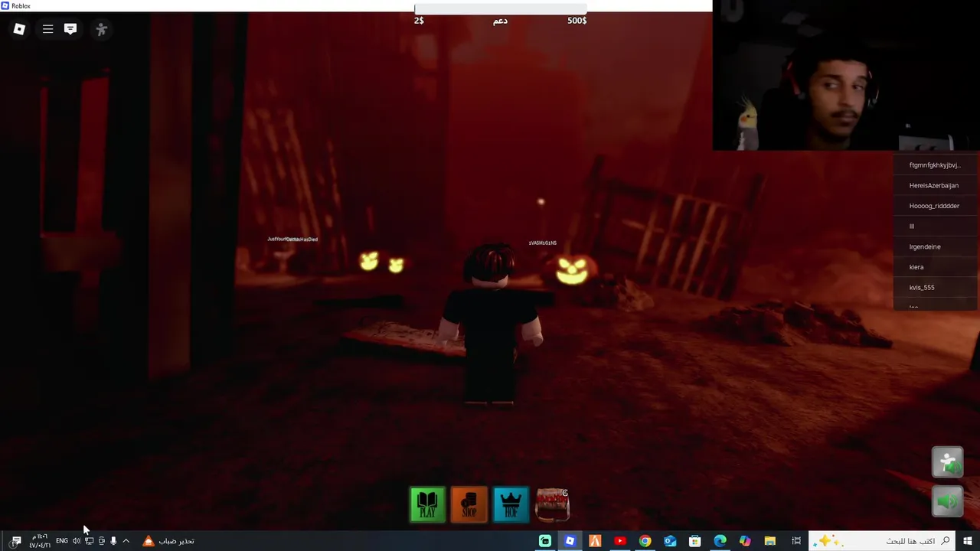Open Outlook from the taskbar
This screenshot has height=551, width=980.
[670, 541]
